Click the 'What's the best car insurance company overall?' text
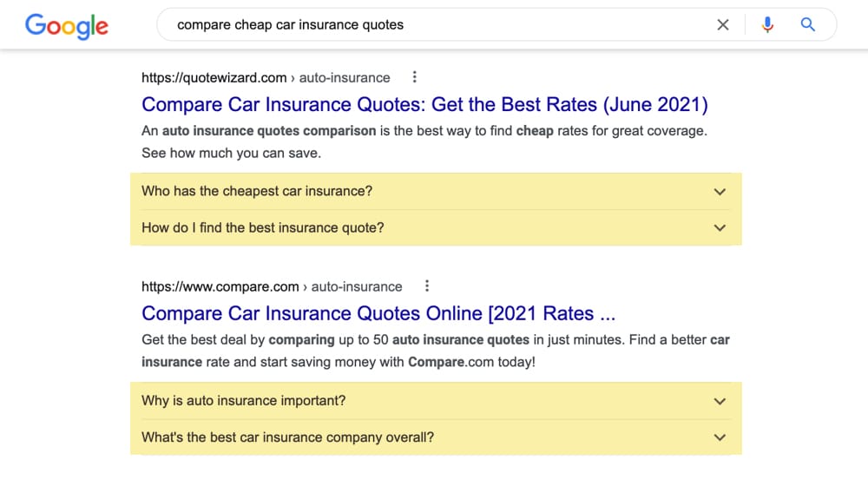868x486 pixels. point(287,437)
